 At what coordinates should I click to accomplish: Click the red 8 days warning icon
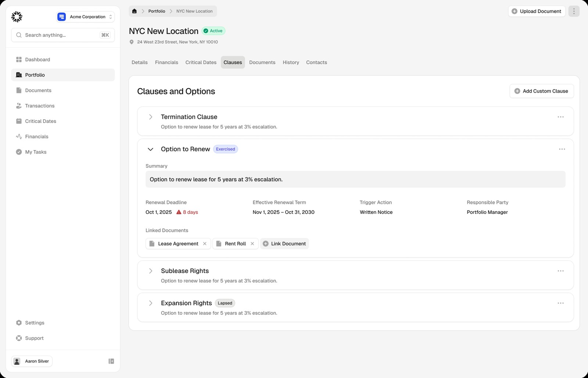[179, 212]
